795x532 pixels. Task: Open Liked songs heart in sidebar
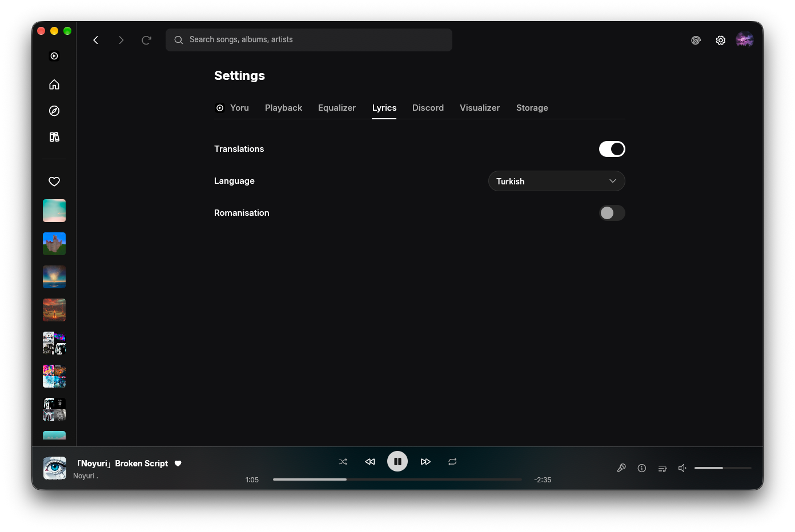point(54,182)
